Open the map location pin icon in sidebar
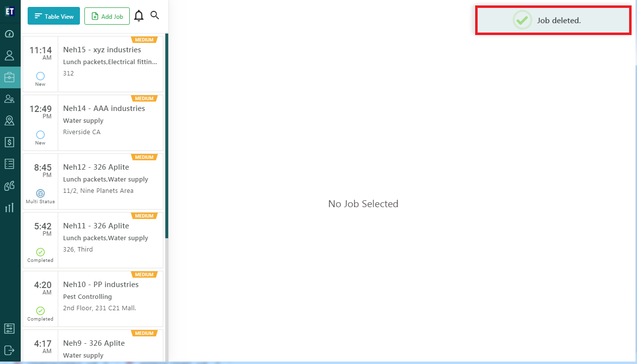 (9, 120)
